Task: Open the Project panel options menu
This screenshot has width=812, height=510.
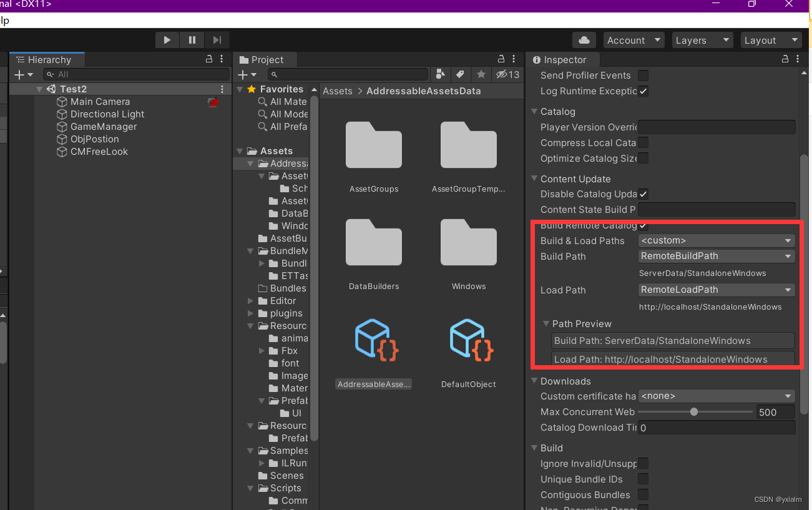Action: coord(515,59)
